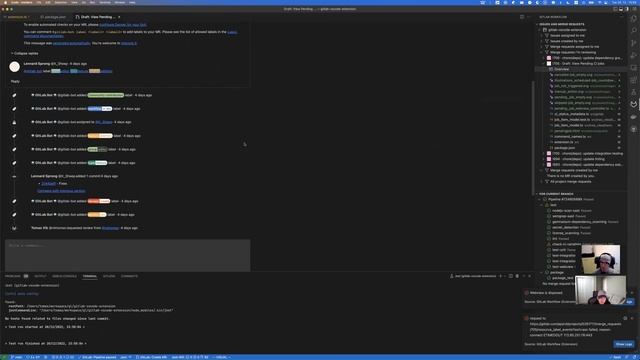Select the license_scanning pipeline job
Viewport: 640px width, 360px height.
(566, 233)
